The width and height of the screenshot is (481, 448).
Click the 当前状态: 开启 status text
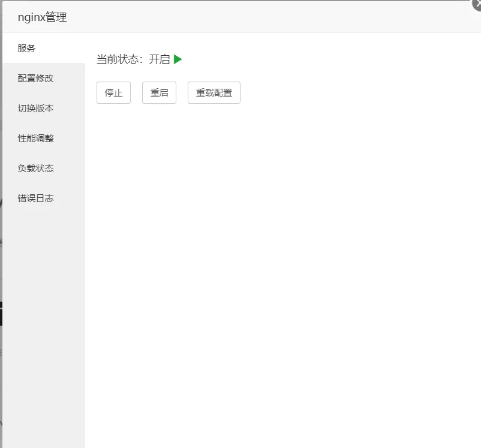(133, 59)
